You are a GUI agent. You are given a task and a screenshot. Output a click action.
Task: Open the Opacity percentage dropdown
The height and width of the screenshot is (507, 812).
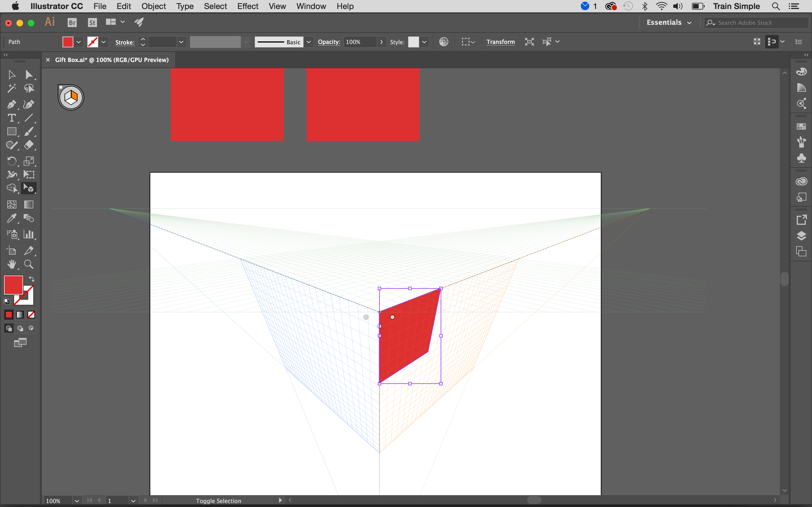pyautogui.click(x=381, y=41)
